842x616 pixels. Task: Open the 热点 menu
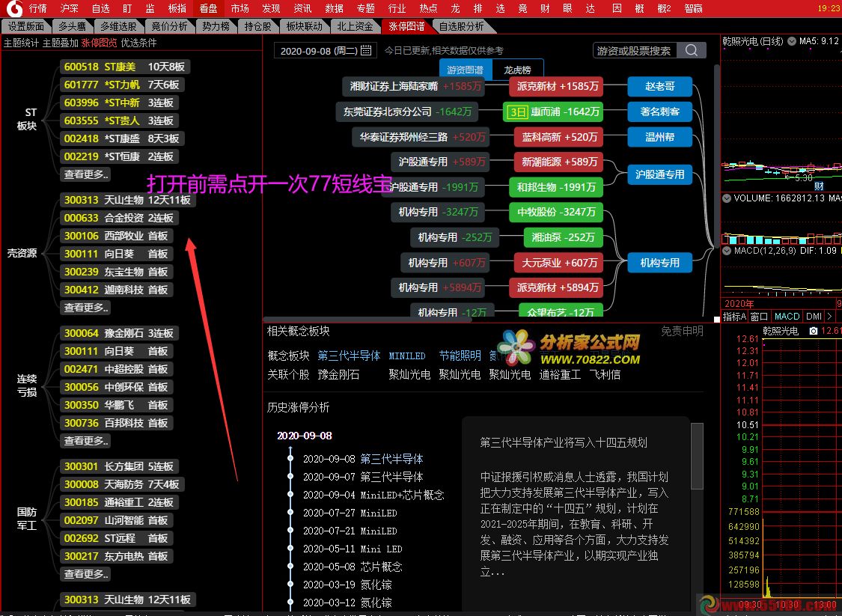tap(429, 8)
